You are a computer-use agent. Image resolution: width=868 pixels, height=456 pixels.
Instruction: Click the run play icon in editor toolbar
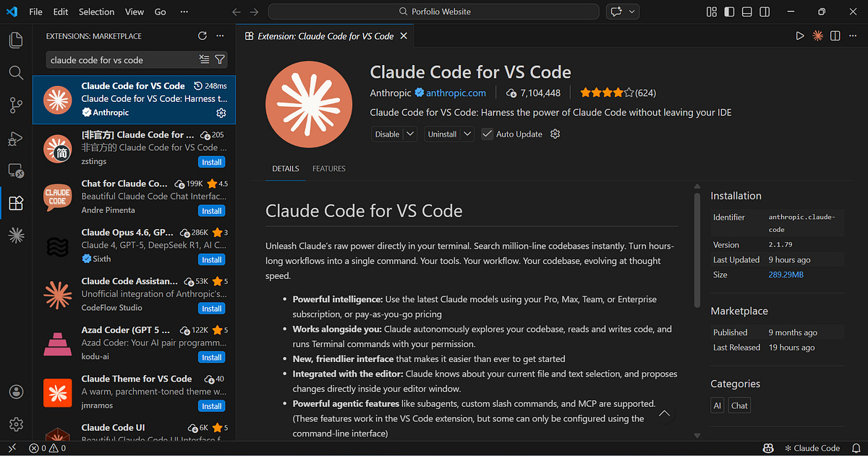click(x=800, y=35)
